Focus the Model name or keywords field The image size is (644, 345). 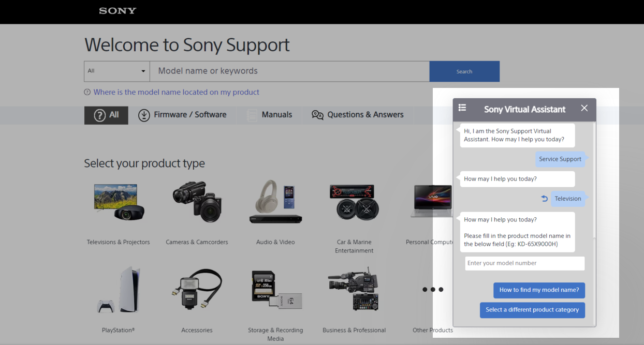[289, 71]
